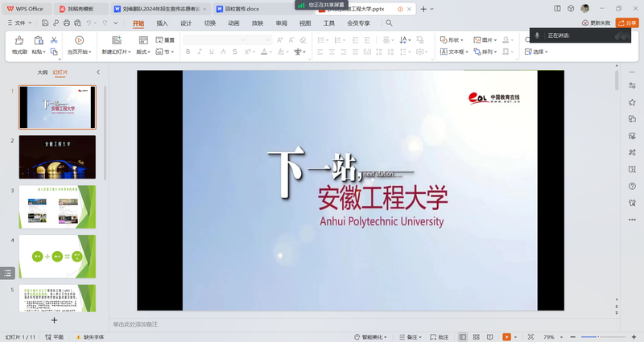The width and height of the screenshot is (644, 342).
Task: Open the search magnifier in ribbon
Action: [x=389, y=23]
